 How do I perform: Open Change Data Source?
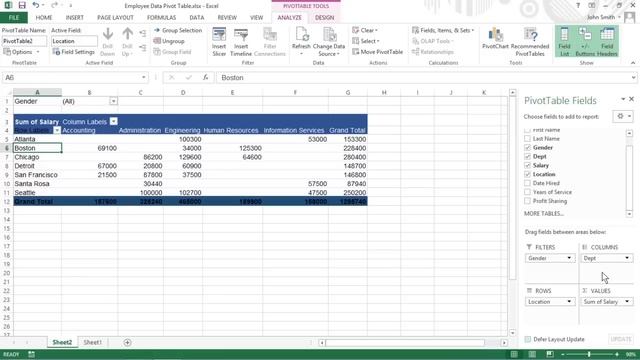(x=329, y=42)
